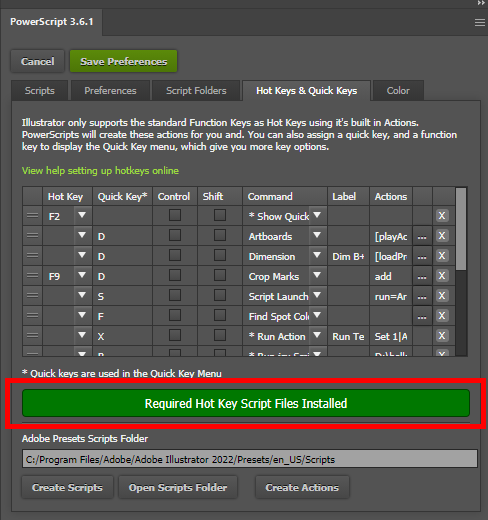Viewport: 488px width, 520px height.
Task: Click the ellipsis button on Script Launch row
Action: [422, 296]
